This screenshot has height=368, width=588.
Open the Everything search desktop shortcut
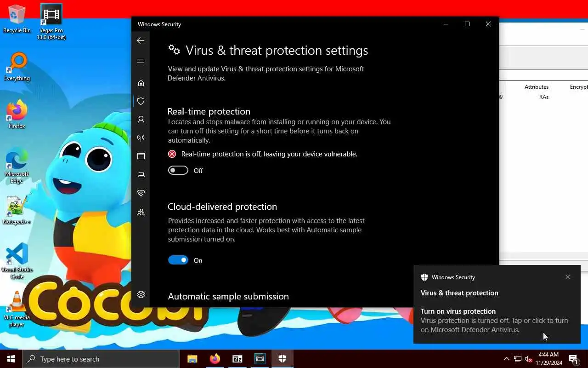point(17,67)
